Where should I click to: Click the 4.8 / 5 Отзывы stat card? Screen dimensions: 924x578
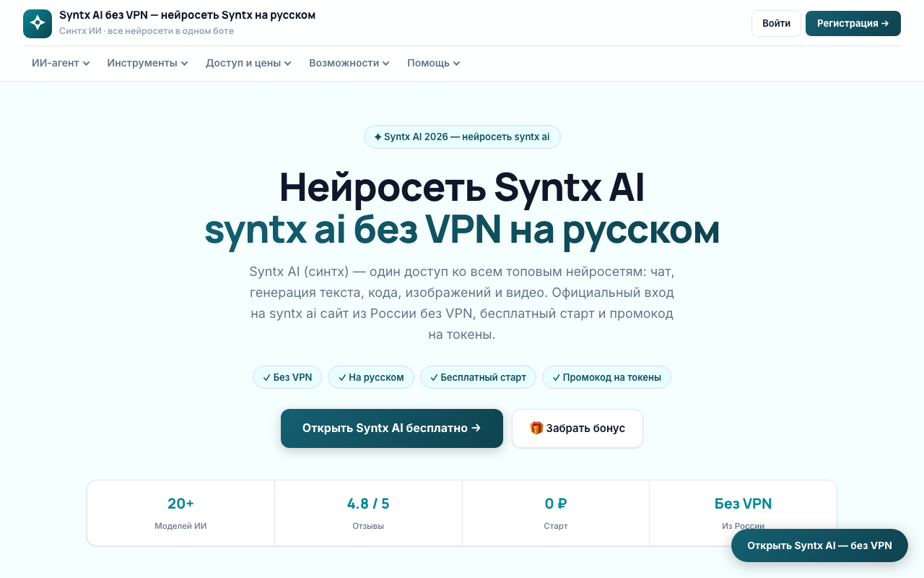368,513
